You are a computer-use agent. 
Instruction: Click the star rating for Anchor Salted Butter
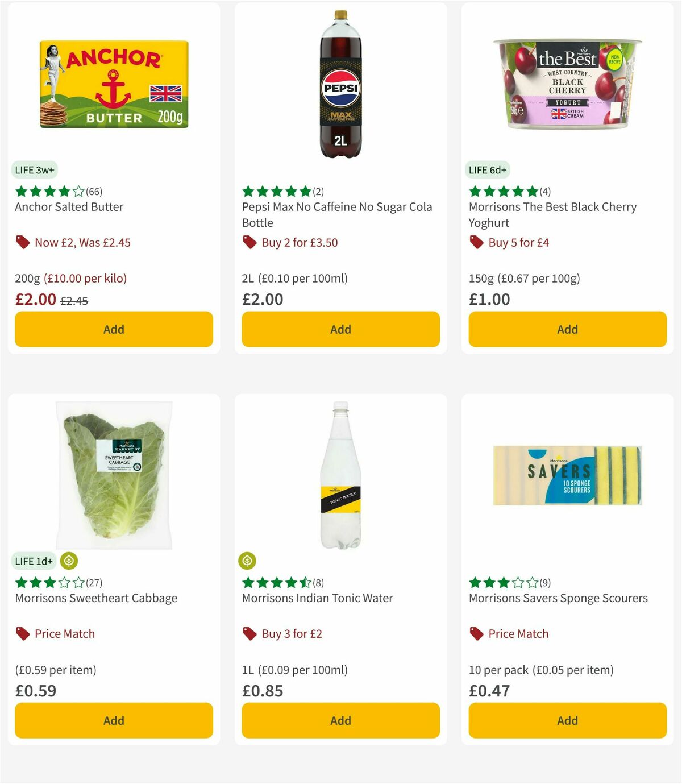pos(45,192)
